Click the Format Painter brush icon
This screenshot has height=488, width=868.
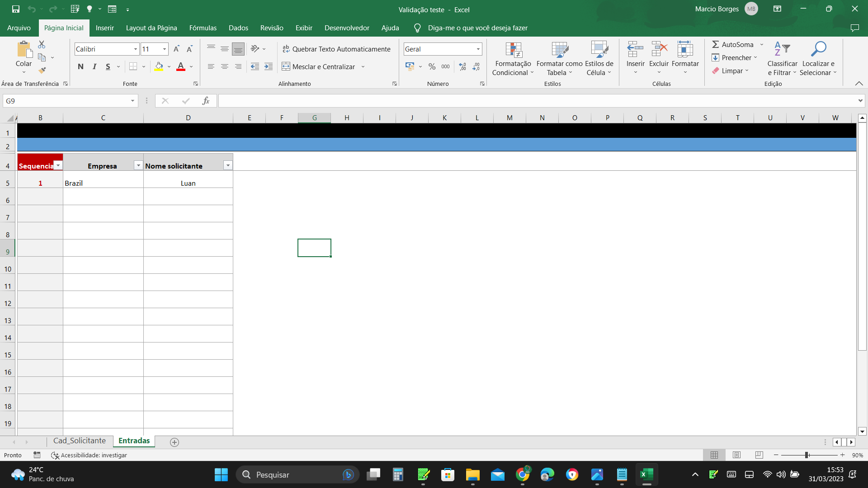click(42, 70)
